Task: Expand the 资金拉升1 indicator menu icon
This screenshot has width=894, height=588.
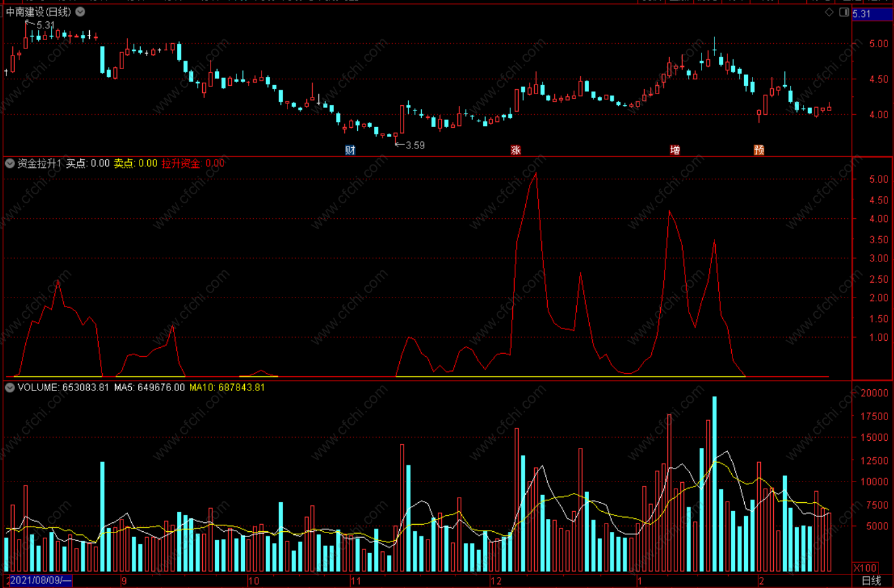Action: pyautogui.click(x=10, y=163)
